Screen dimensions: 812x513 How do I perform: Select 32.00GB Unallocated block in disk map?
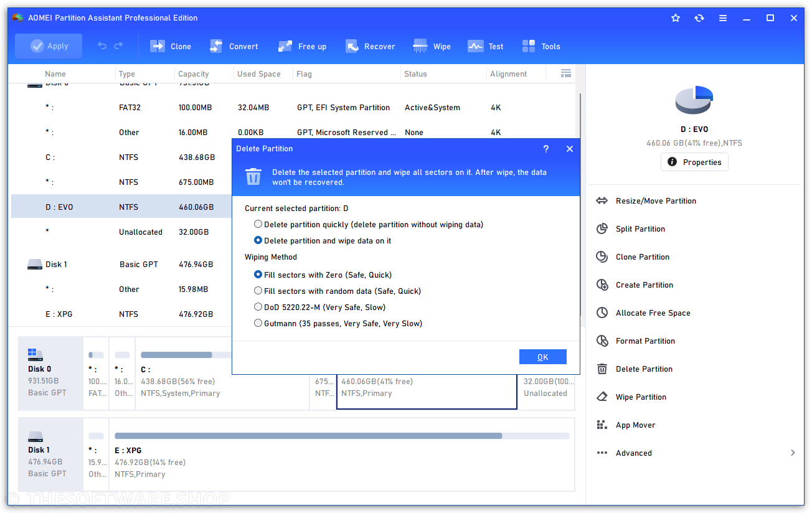[545, 392]
